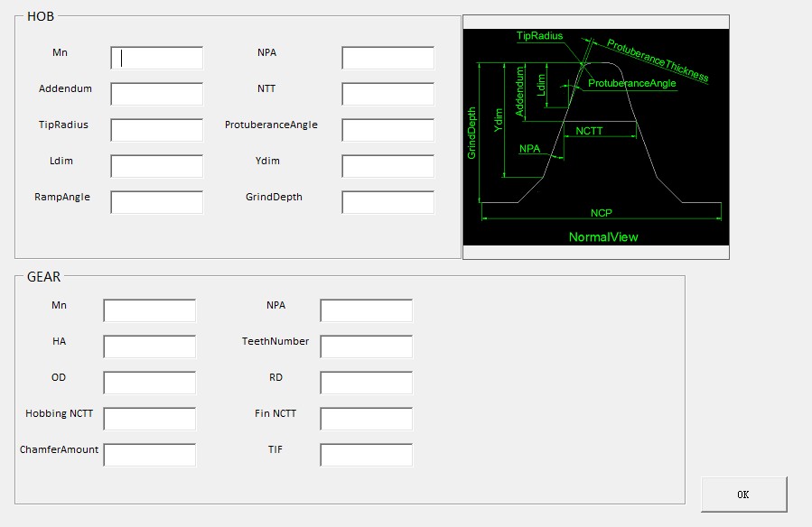Click the HOB Mn input field
Image resolution: width=812 pixels, height=527 pixels.
(x=156, y=58)
